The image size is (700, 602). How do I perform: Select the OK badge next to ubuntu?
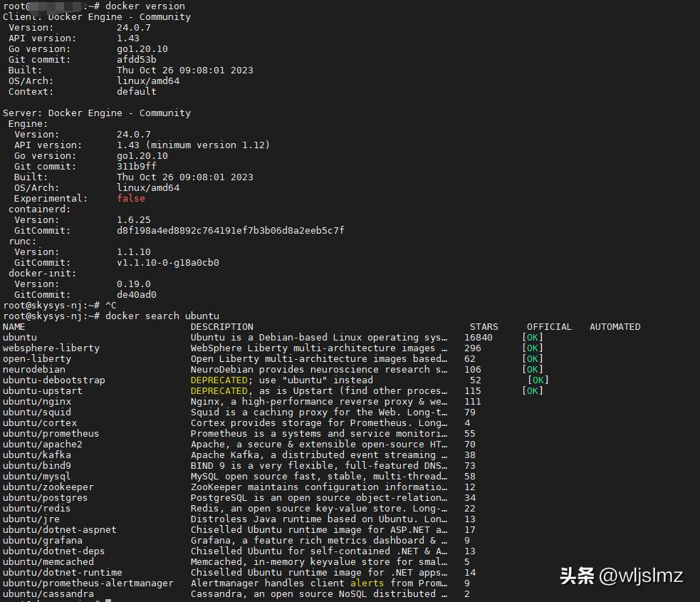point(532,337)
